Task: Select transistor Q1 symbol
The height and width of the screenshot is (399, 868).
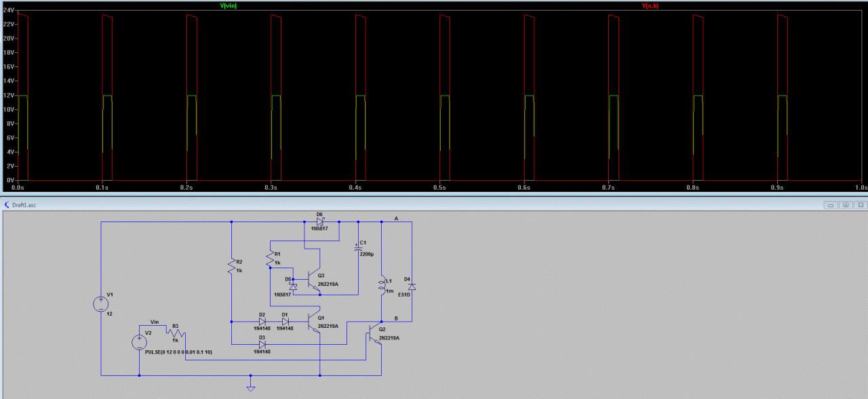Action: point(314,320)
